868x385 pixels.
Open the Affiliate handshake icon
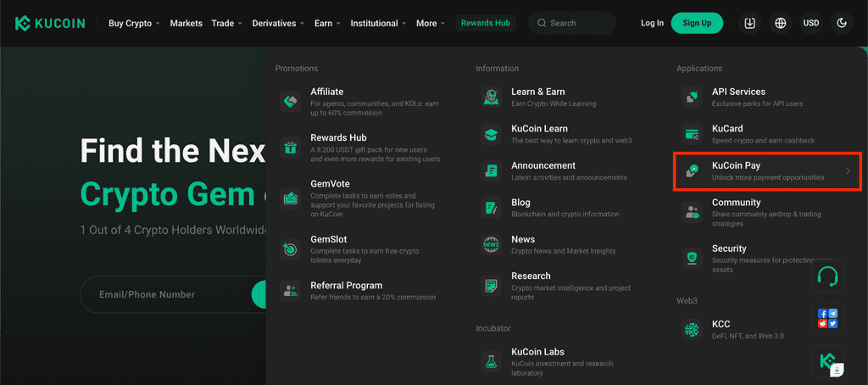290,102
